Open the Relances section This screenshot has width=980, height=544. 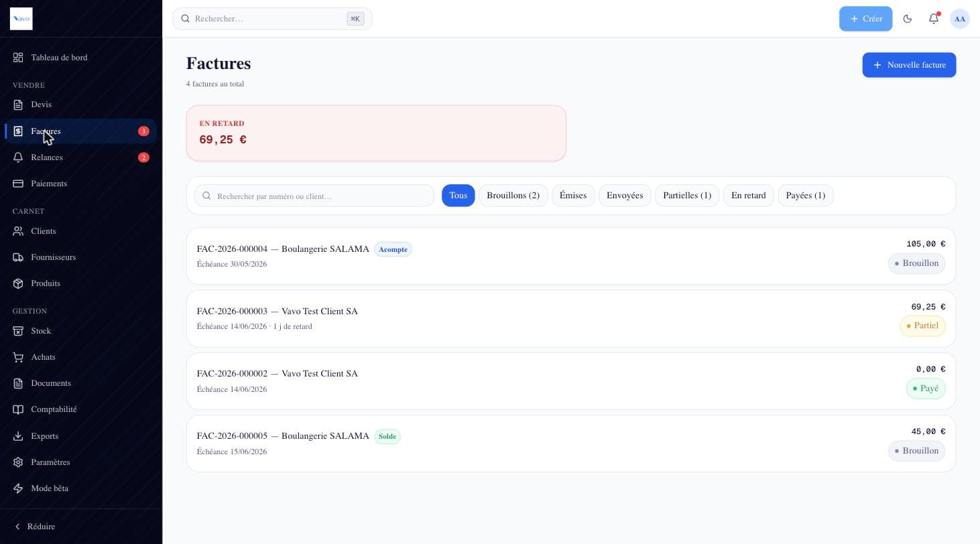pyautogui.click(x=81, y=157)
